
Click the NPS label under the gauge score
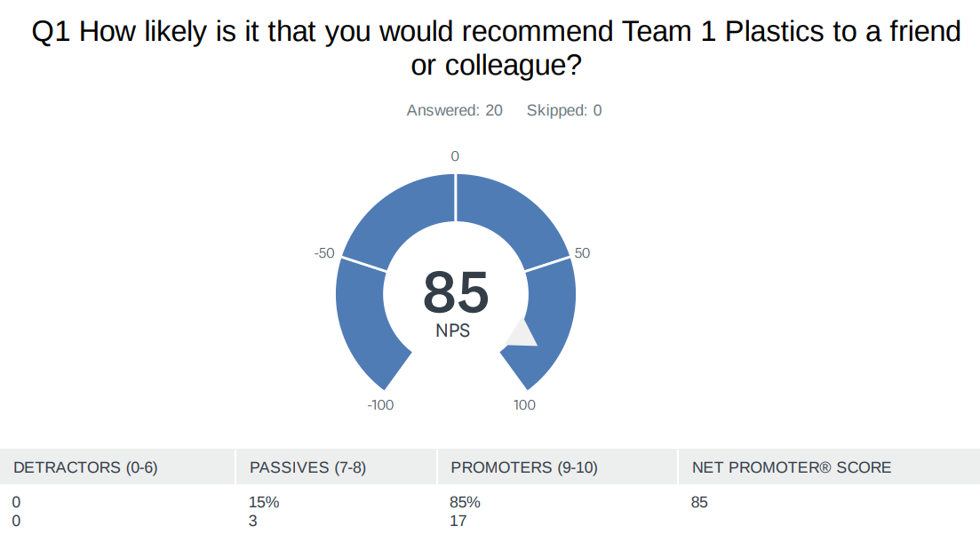tap(453, 331)
